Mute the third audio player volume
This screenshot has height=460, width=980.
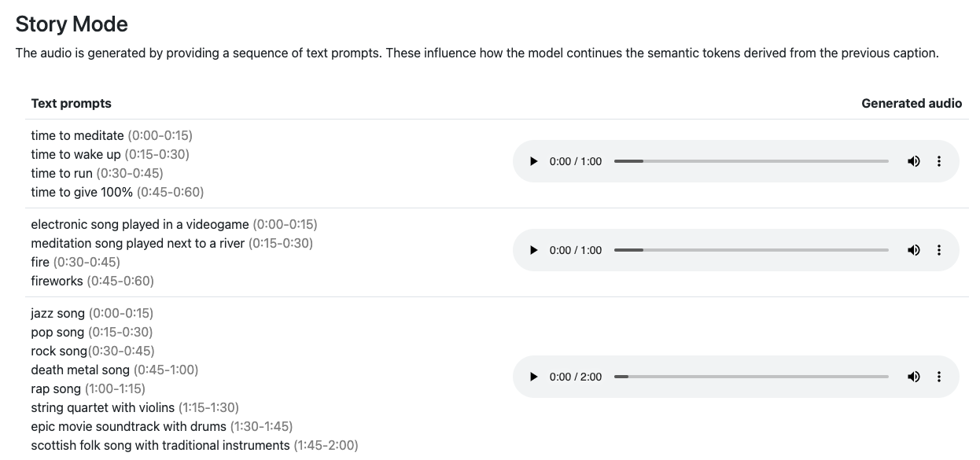point(913,377)
